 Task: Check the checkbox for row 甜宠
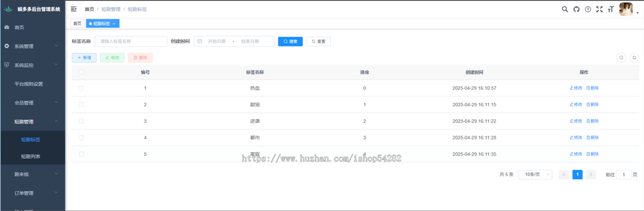point(82,104)
